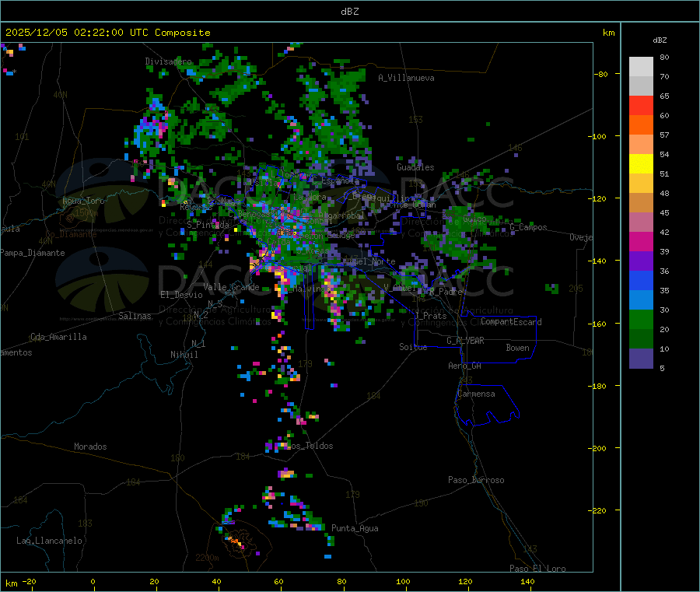Select the bright blue 35-36 dBZ swatch
The image size is (700, 592).
[641, 280]
